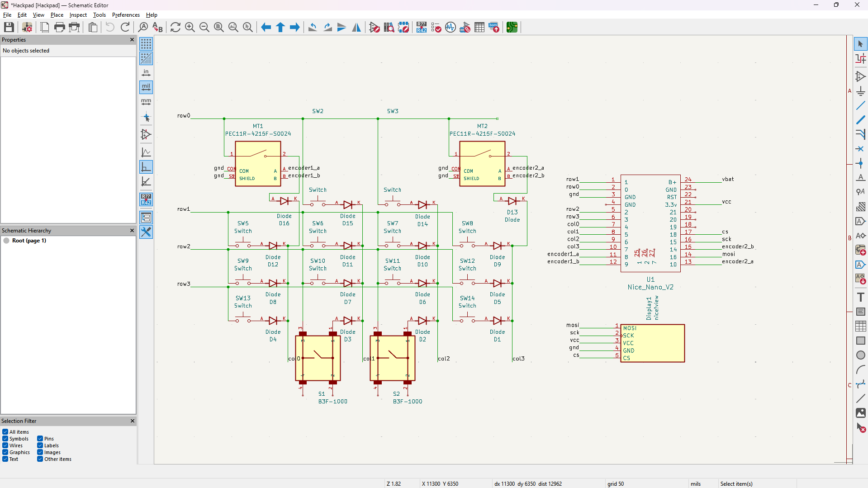Toggle Symbols selection filter checkbox
The width and height of the screenshot is (868, 488).
click(5, 439)
